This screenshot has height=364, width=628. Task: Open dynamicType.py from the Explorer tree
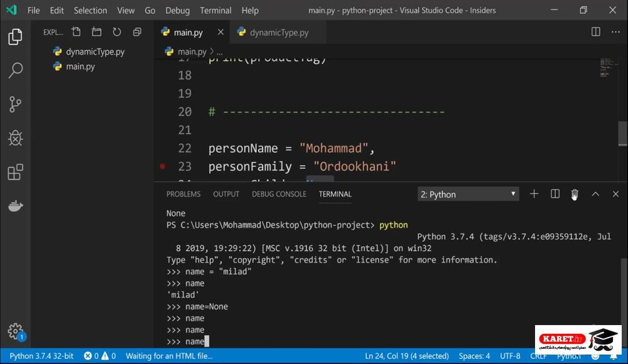click(x=95, y=51)
